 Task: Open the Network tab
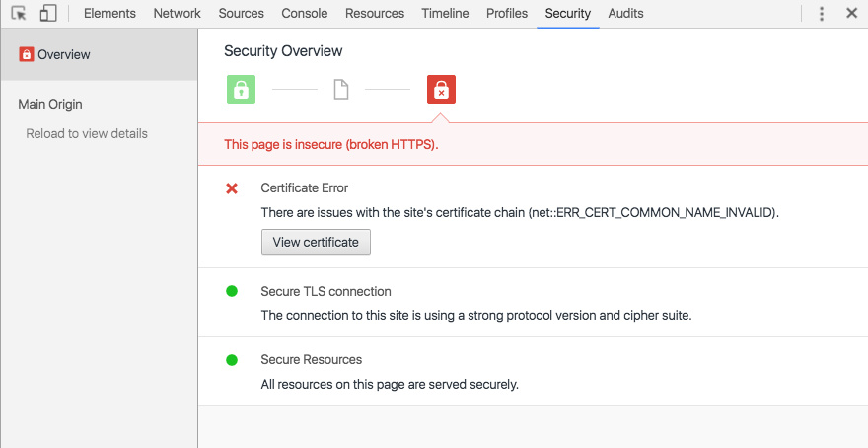coord(178,14)
